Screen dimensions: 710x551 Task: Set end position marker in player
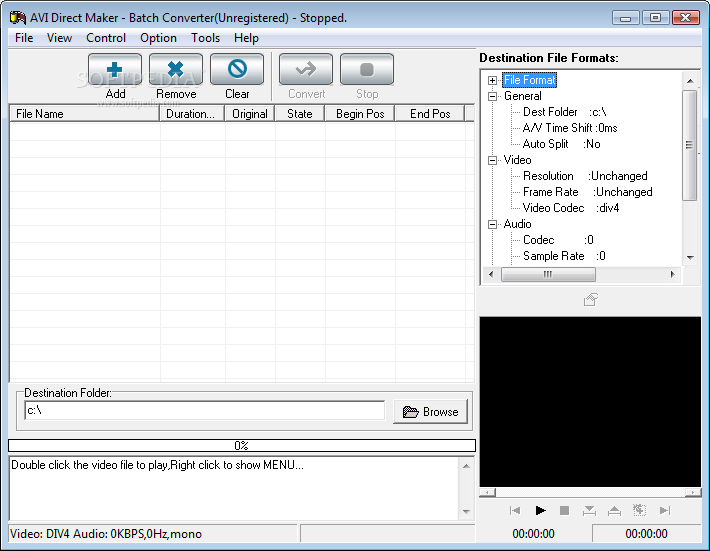[x=614, y=511]
